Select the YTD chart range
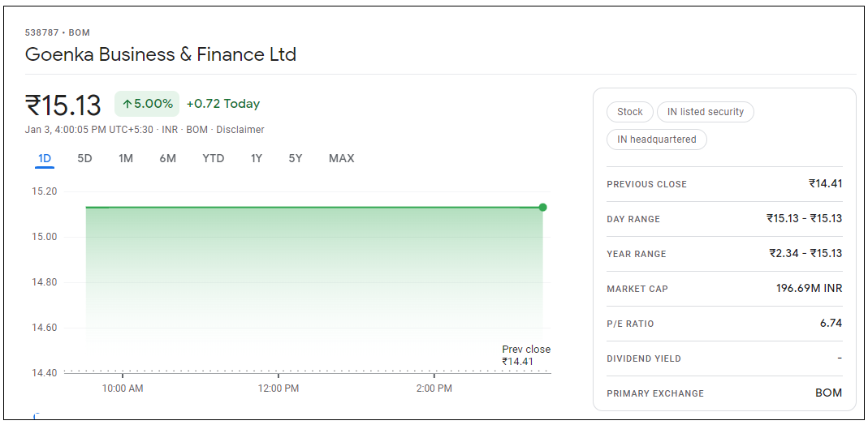The image size is (868, 425). 213,158
